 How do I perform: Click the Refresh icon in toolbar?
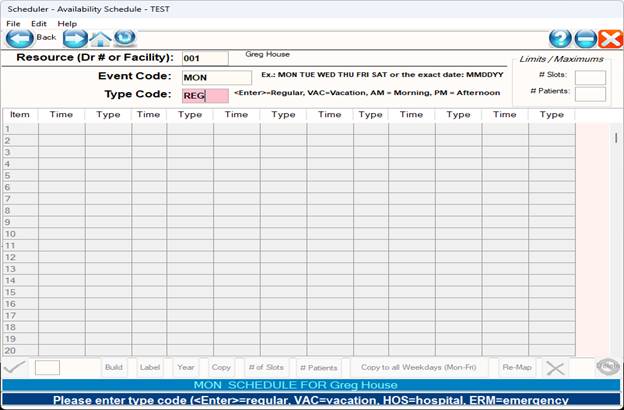124,38
